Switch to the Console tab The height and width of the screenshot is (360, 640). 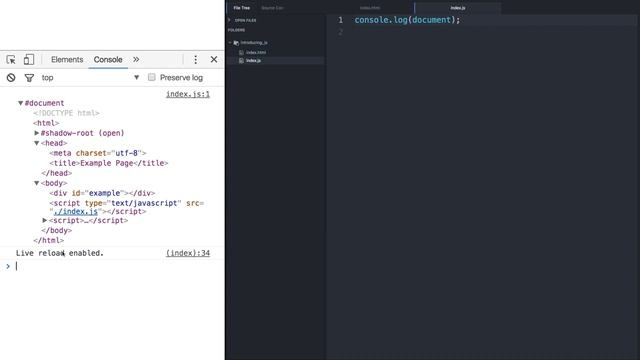pyautogui.click(x=108, y=60)
